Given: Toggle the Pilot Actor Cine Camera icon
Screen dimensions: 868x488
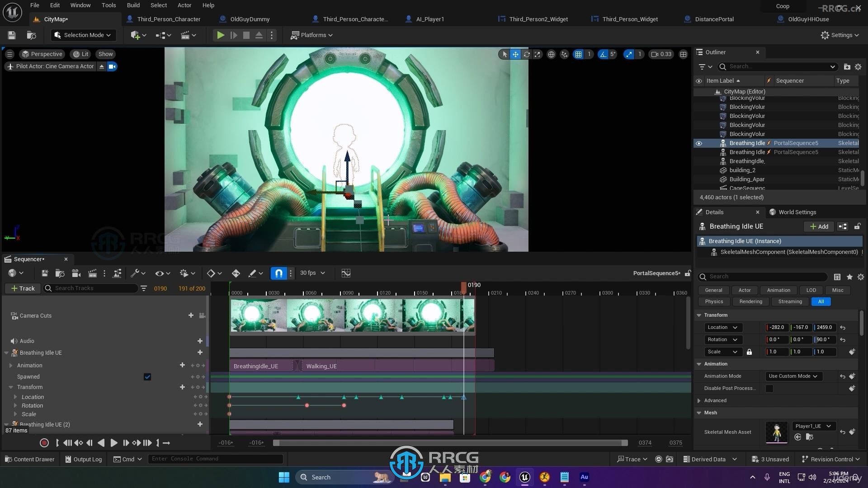Looking at the screenshot, I should (x=113, y=66).
